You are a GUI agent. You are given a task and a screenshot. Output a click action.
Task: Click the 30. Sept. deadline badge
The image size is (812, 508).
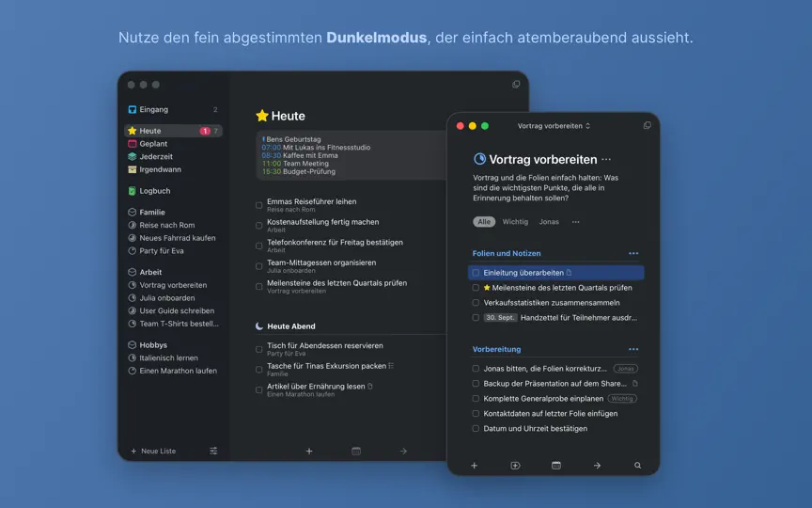pos(500,318)
